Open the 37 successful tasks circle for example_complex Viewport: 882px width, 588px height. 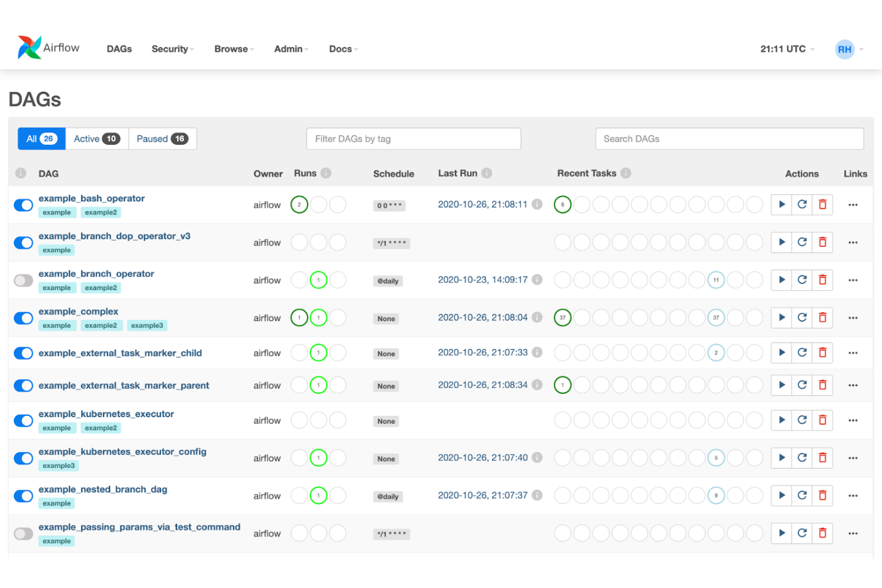[x=563, y=318]
